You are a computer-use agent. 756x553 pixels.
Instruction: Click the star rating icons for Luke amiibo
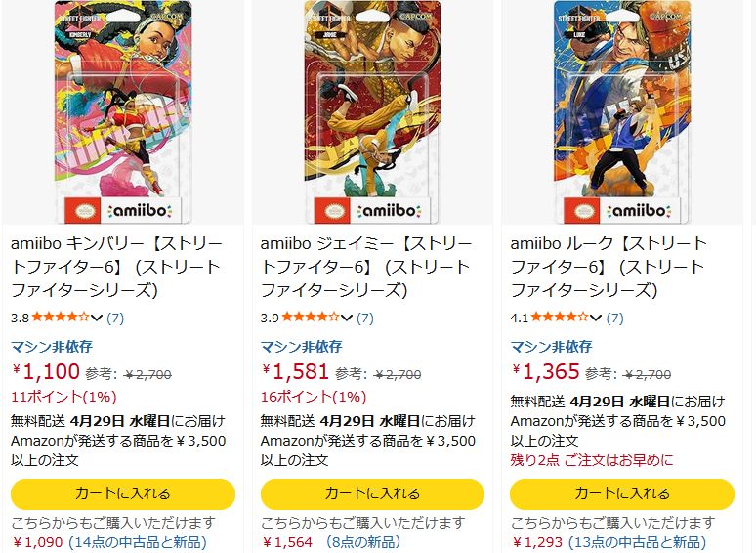(x=560, y=318)
